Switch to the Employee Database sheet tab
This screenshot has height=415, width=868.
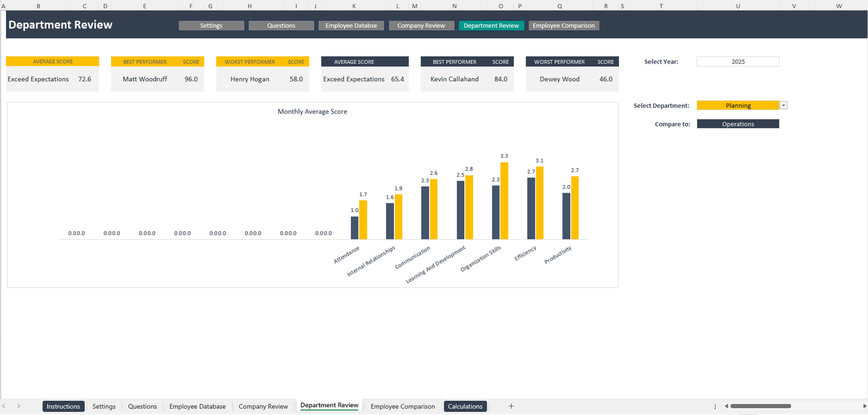197,406
